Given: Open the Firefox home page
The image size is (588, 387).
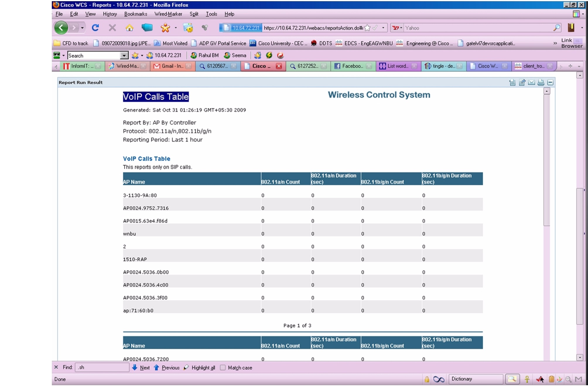Looking at the screenshot, I should 129,28.
